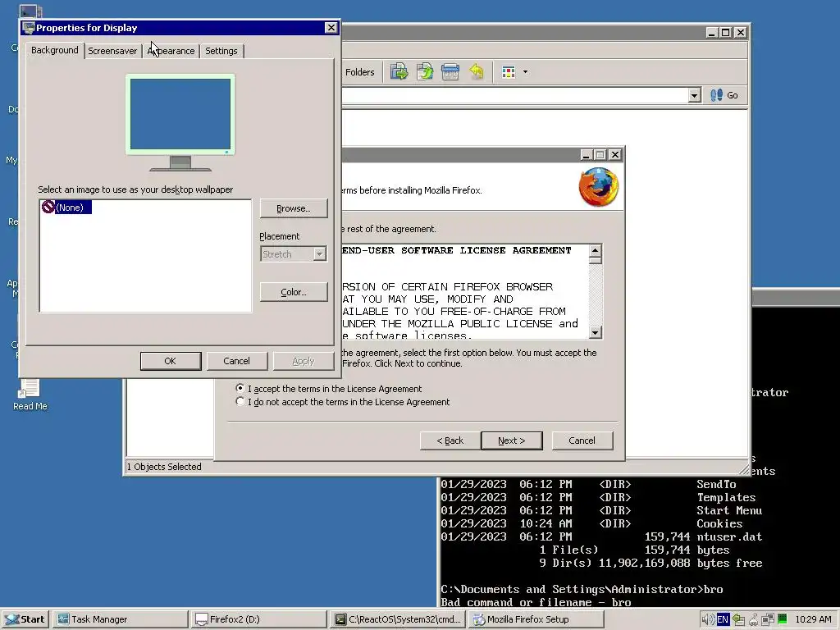Switch to Firefox2 (D:) taskbar button

[260, 619]
